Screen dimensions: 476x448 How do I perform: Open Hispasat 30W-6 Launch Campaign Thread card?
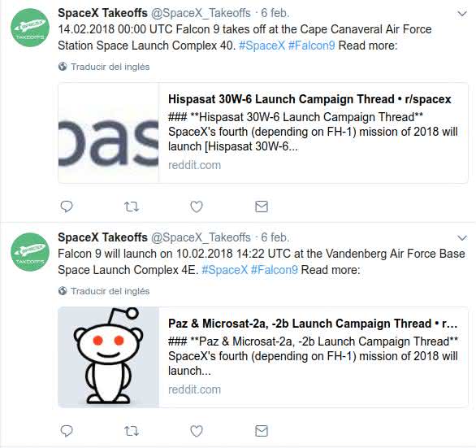coord(263,133)
